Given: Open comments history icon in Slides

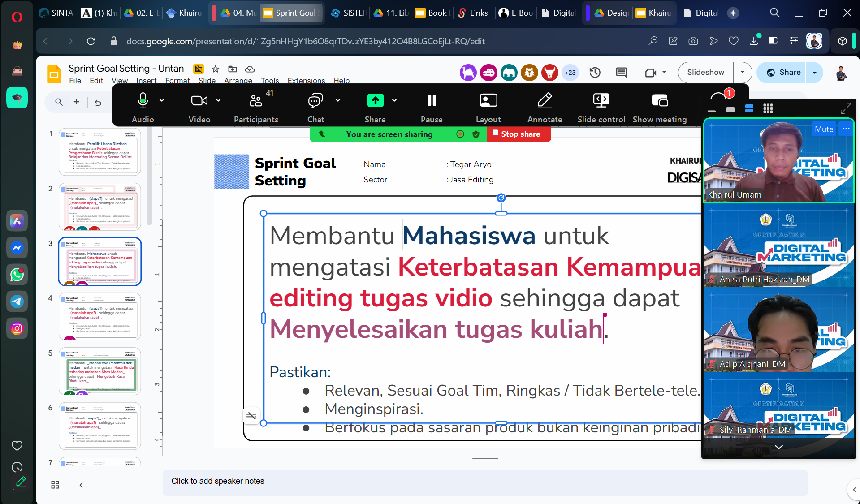Looking at the screenshot, I should pyautogui.click(x=621, y=73).
